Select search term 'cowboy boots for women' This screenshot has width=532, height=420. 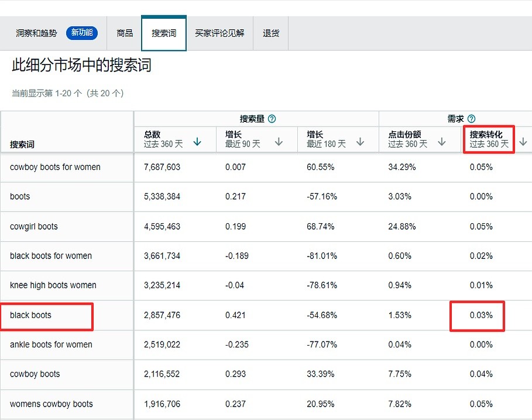coord(55,167)
